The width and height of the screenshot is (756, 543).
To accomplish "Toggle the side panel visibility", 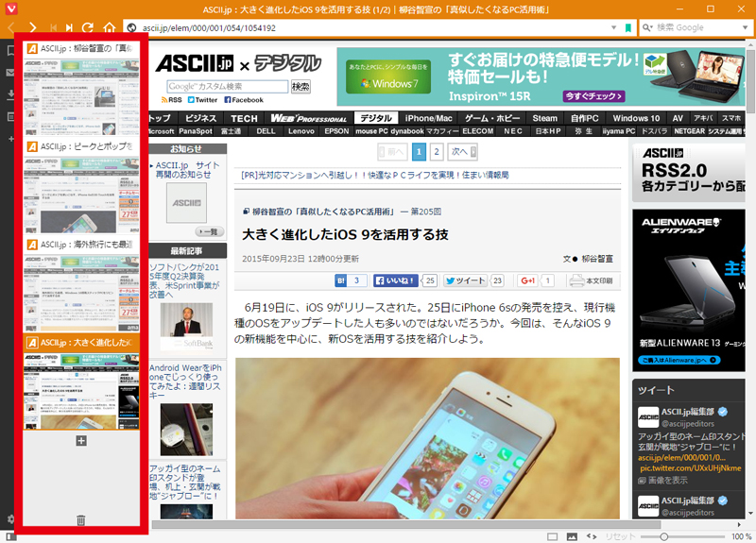I will (10, 536).
